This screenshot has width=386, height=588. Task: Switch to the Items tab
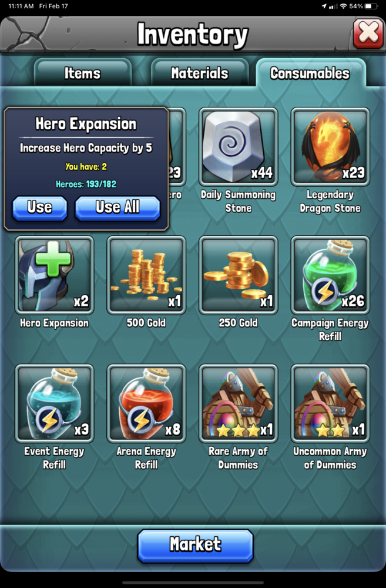(82, 73)
